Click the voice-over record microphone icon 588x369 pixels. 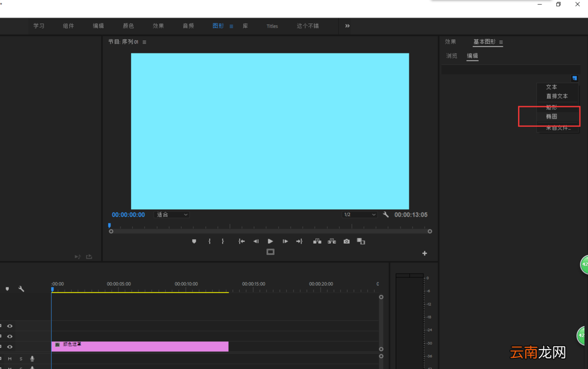click(x=32, y=359)
